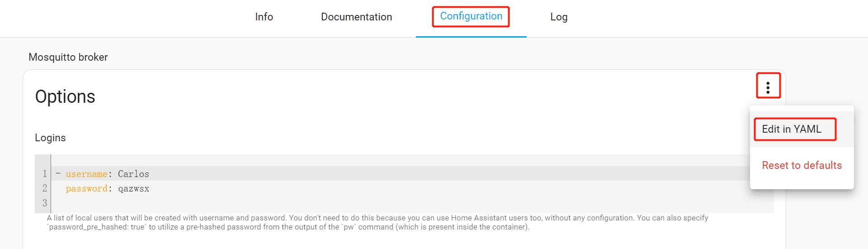Screen dimensions: 868x249
Task: Open the three-dot overflow menu in Options
Action: 768,87
